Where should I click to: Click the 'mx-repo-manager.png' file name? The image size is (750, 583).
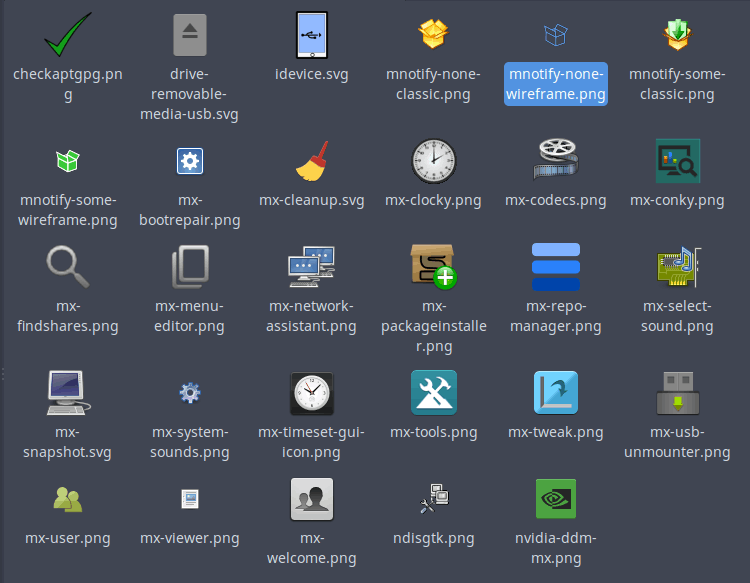click(x=556, y=316)
